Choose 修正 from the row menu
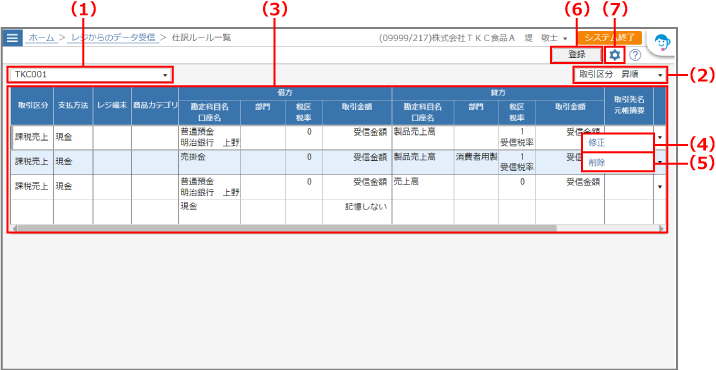 [x=617, y=142]
